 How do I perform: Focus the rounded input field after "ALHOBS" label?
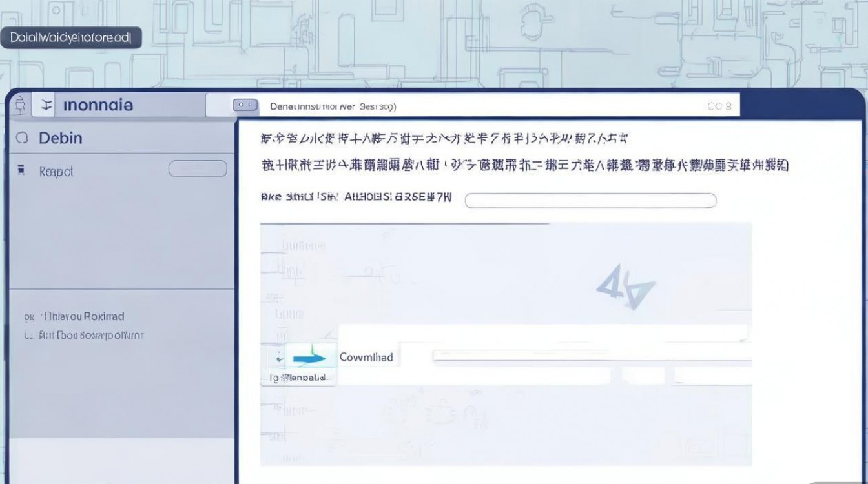[x=591, y=200]
